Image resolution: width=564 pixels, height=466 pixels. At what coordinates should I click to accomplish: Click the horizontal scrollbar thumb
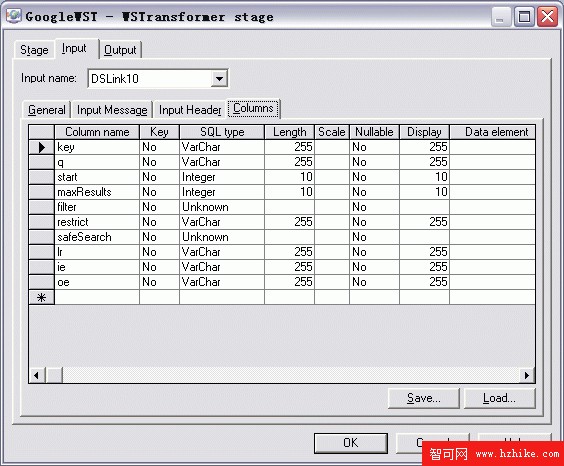54,375
